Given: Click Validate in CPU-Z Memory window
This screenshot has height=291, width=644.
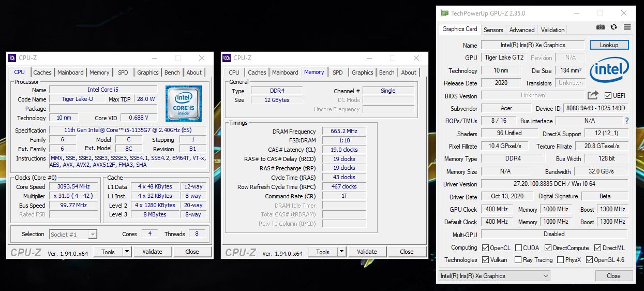Looking at the screenshot, I should 367,252.
